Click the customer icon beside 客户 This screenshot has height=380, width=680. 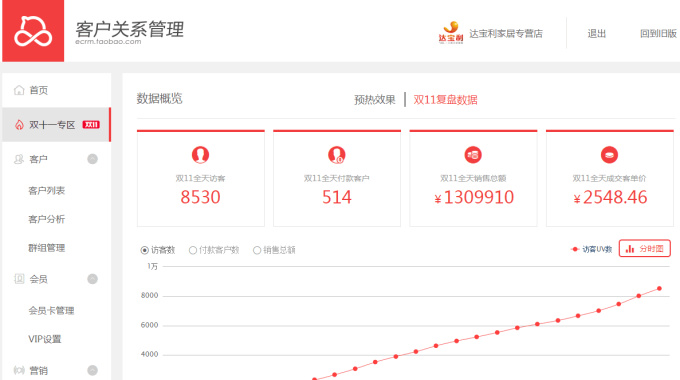click(19, 159)
